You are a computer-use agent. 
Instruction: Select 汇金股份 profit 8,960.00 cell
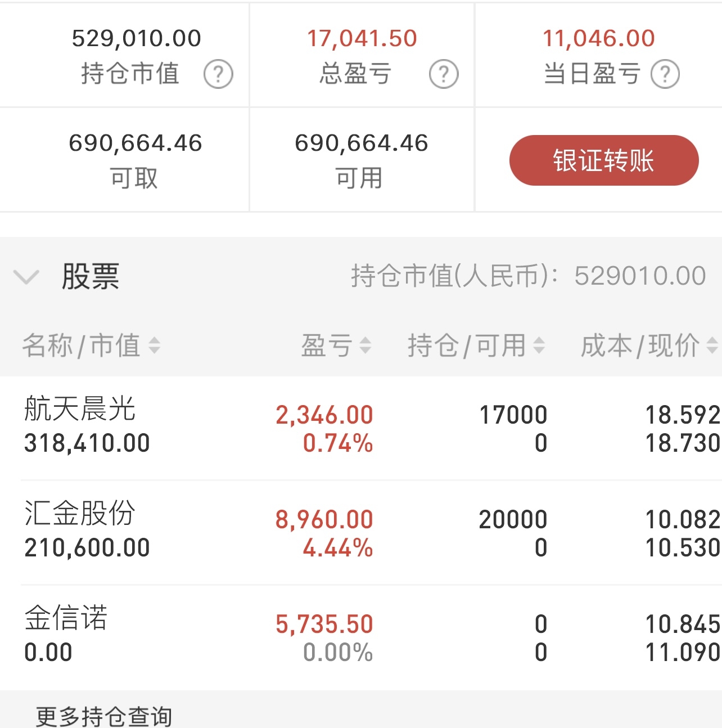pos(324,519)
